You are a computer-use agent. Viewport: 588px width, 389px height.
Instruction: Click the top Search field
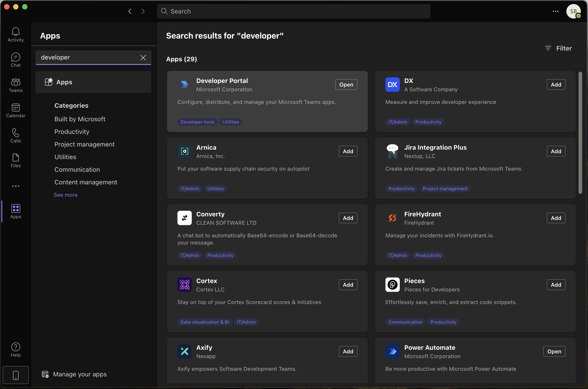click(294, 11)
